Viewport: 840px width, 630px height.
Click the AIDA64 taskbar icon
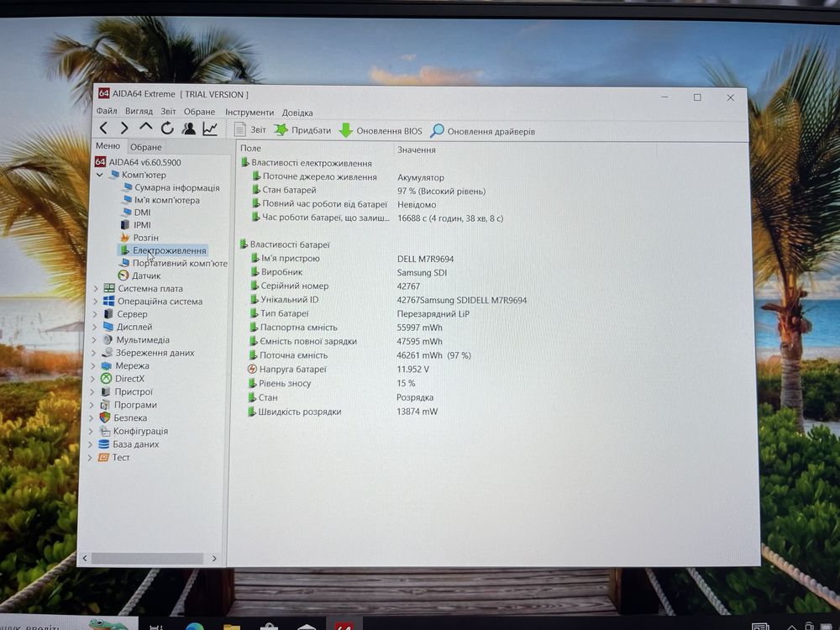(344, 626)
